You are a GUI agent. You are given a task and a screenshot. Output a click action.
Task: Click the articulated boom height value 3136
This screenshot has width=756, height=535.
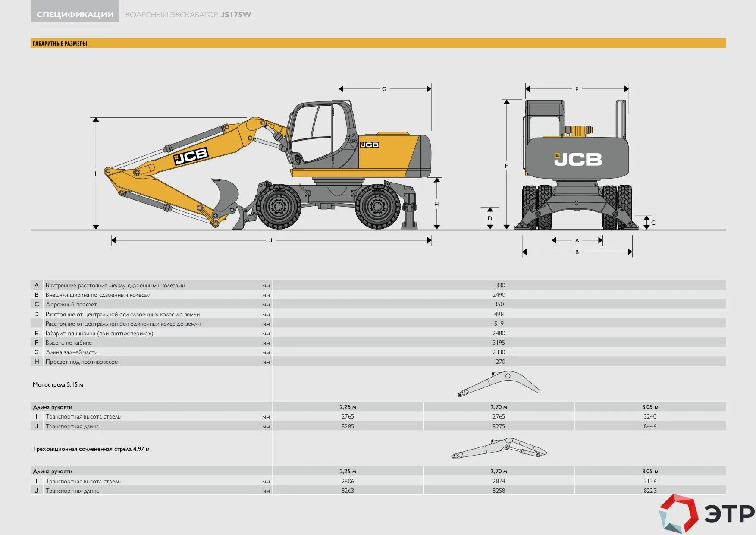pyautogui.click(x=650, y=481)
